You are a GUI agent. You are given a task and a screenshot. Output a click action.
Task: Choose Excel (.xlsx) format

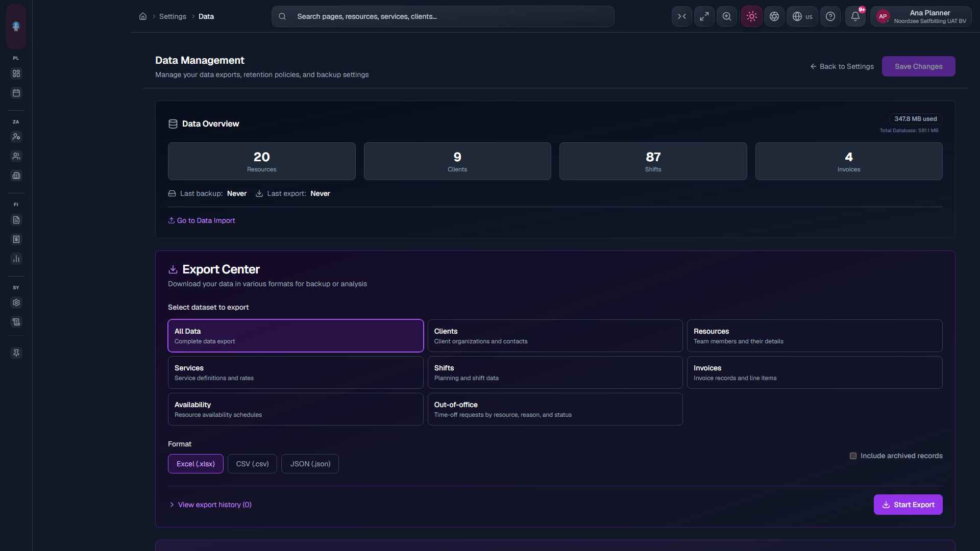(195, 464)
